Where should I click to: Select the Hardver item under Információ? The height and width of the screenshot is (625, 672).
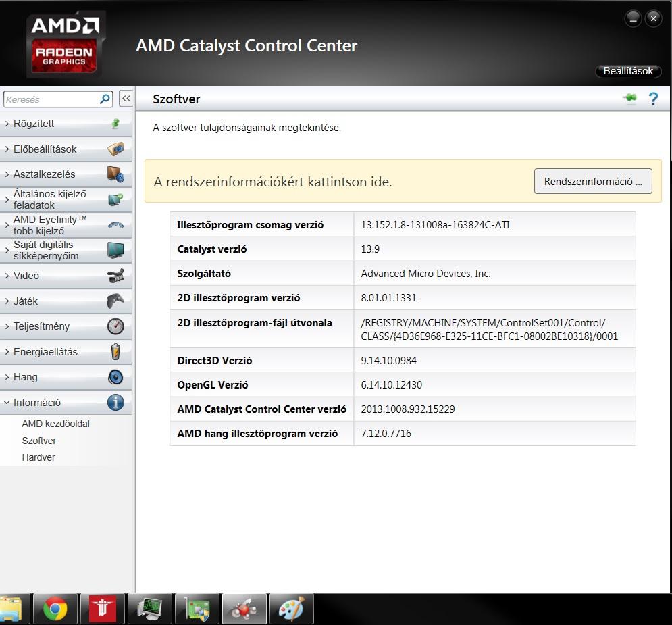tap(38, 457)
